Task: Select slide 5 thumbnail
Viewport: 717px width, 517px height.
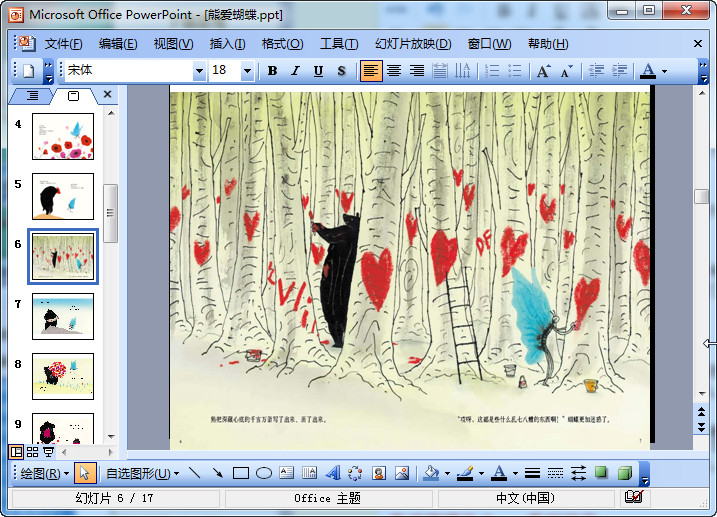Action: pos(63,197)
